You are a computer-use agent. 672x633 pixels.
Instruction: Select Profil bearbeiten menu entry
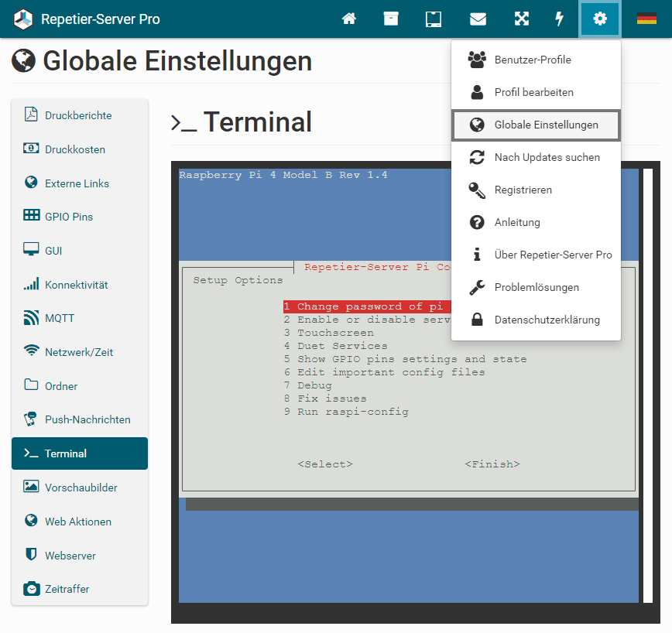536,92
